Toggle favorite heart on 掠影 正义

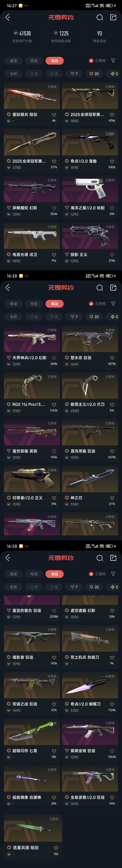click(112, 255)
